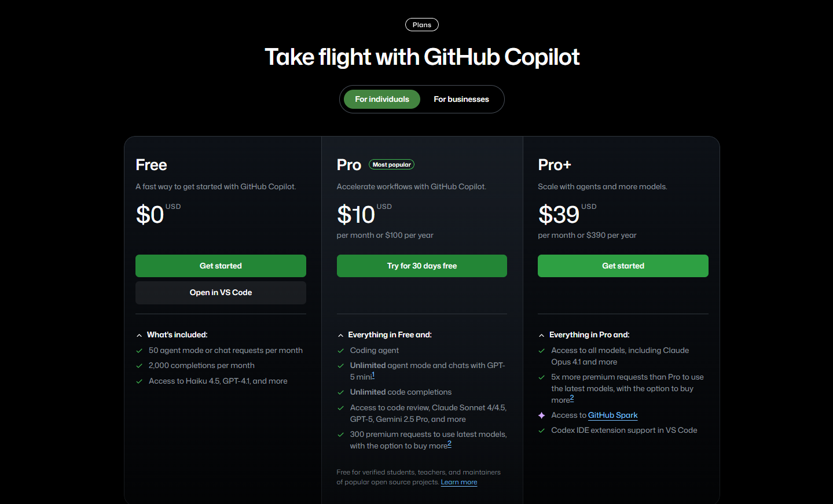The width and height of the screenshot is (833, 504).
Task: Click the checkmark beside "Access to Haiku 4.5"
Action: pos(139,381)
